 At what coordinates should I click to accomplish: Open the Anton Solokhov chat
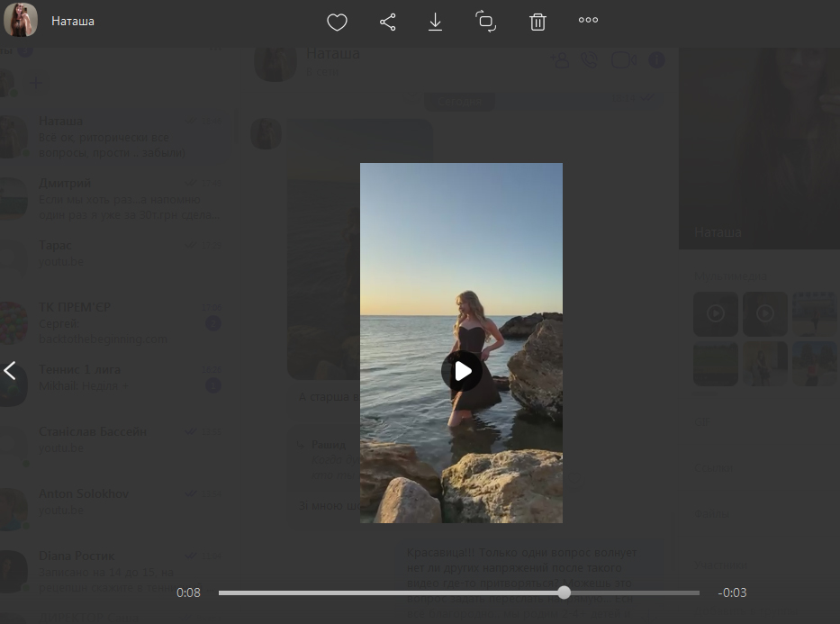point(115,510)
